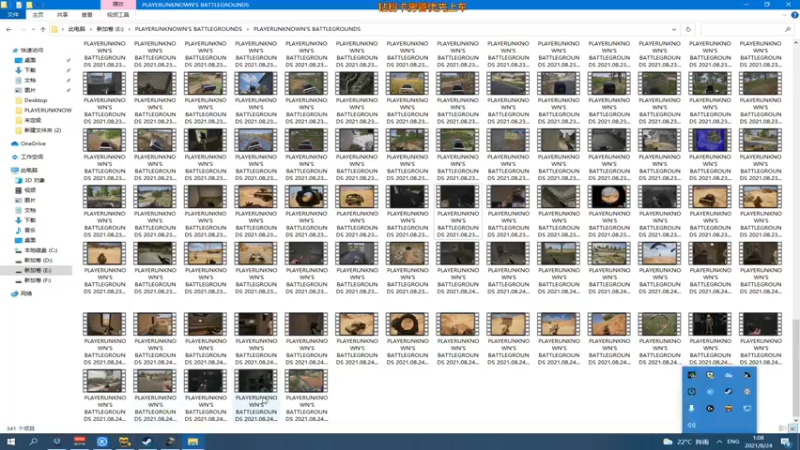
Task: Expand breadcrumb chevron after 此电脑
Action: [x=91, y=30]
